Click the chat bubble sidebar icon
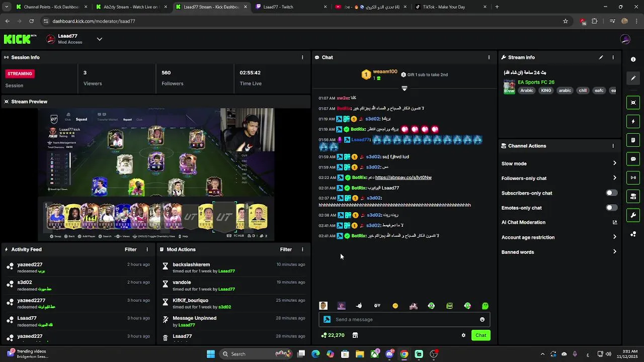Screen dimensions: 644x362 click(x=633, y=159)
